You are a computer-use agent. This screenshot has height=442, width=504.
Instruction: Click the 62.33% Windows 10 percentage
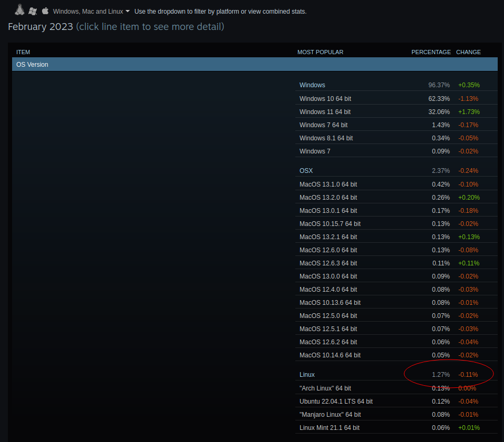click(x=439, y=98)
